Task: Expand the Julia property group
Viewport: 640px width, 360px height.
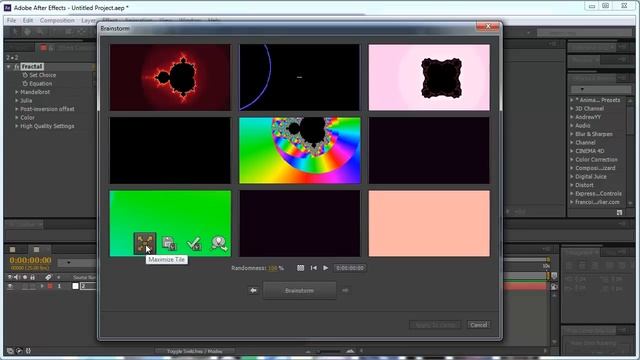Action: coord(17,100)
